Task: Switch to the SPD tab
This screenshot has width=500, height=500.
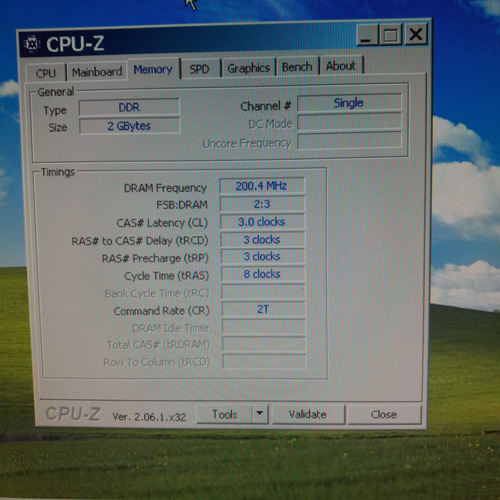Action: [199, 69]
